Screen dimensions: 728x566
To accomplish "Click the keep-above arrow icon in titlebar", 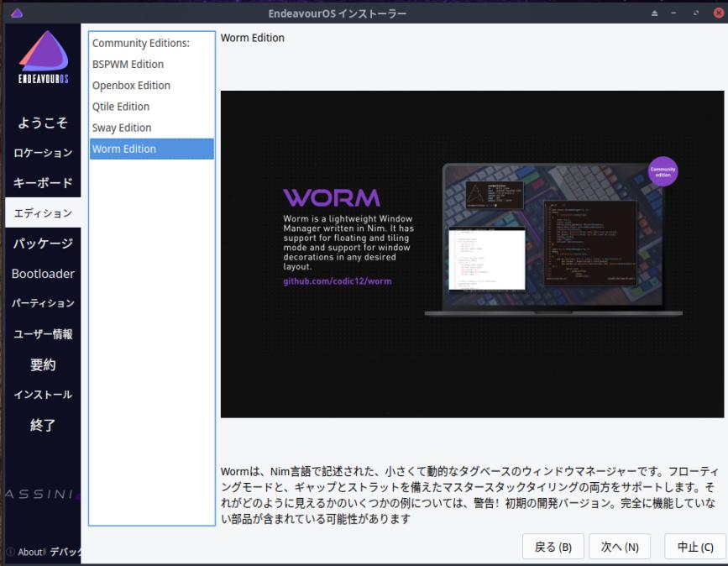I will click(x=655, y=13).
